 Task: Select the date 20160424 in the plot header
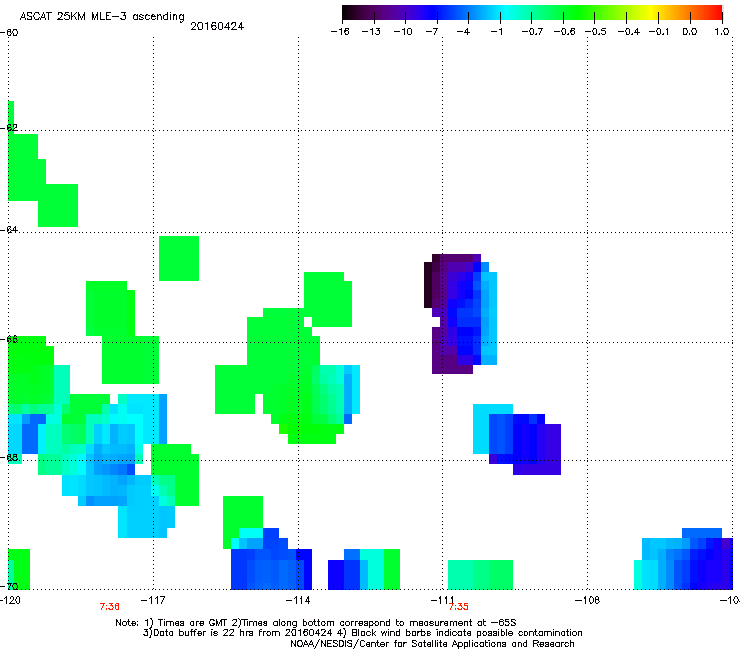coord(217,26)
